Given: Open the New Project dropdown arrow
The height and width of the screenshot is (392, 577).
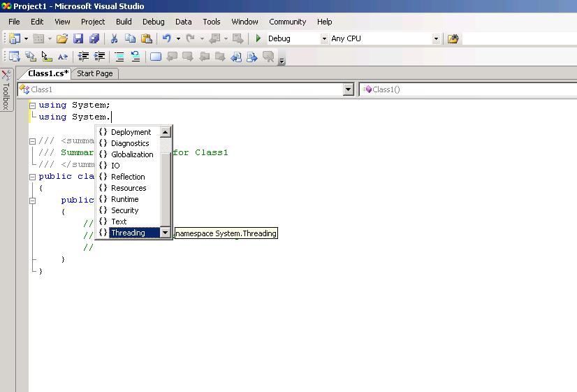Looking at the screenshot, I should pyautogui.click(x=26, y=38).
